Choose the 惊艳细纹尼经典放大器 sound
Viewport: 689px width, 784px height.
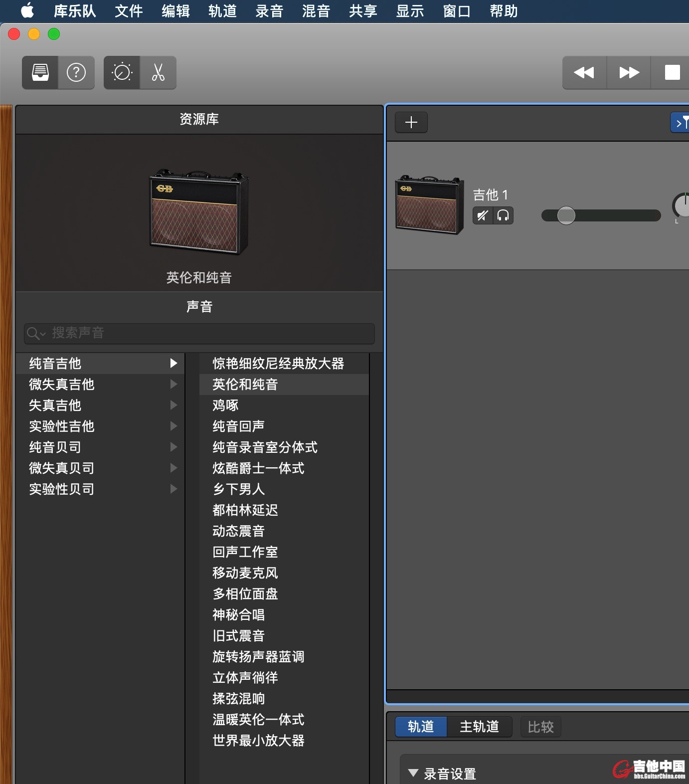284,363
